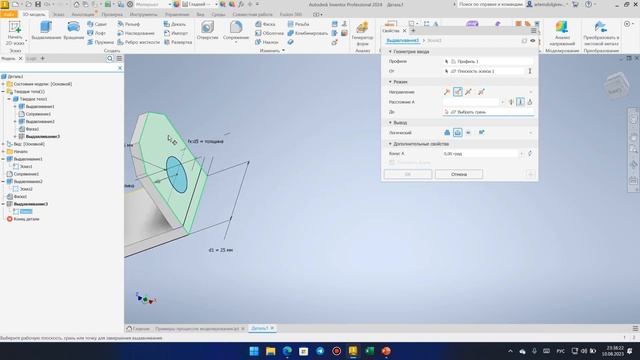Select the Intersect boolean output option

pos(468,133)
